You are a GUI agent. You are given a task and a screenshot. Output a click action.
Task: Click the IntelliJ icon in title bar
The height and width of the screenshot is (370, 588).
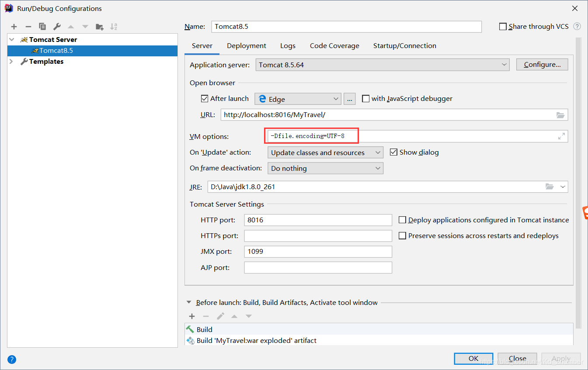pos(8,8)
